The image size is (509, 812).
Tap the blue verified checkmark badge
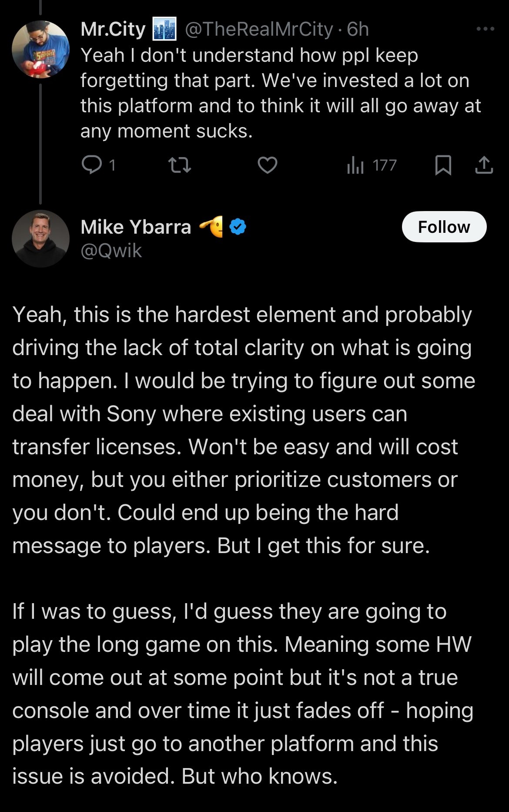pyautogui.click(x=238, y=227)
